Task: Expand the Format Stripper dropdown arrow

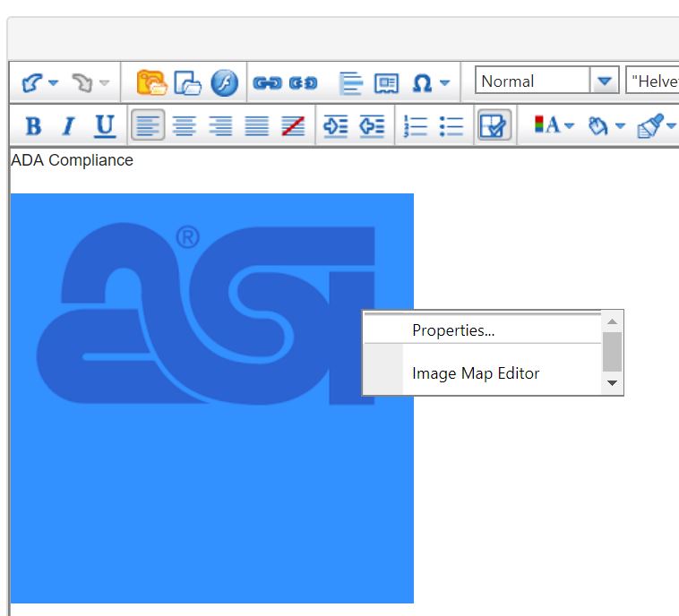Action: [671, 125]
